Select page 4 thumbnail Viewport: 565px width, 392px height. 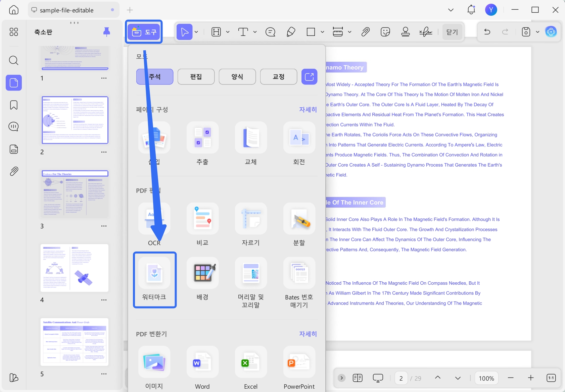(75, 268)
